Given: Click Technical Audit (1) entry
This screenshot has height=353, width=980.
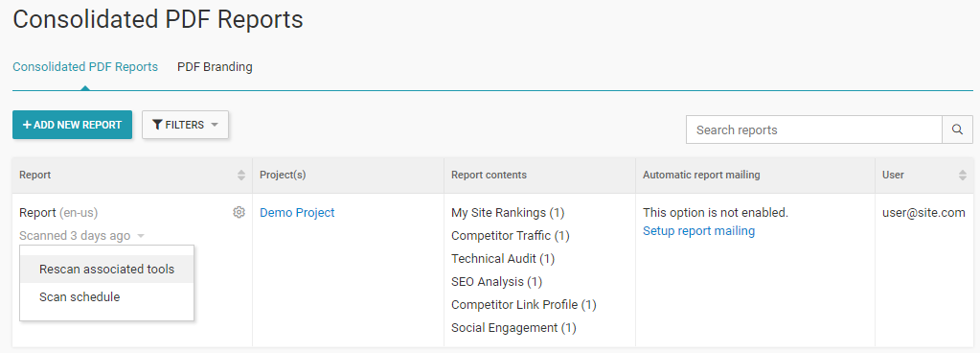Looking at the screenshot, I should (503, 258).
